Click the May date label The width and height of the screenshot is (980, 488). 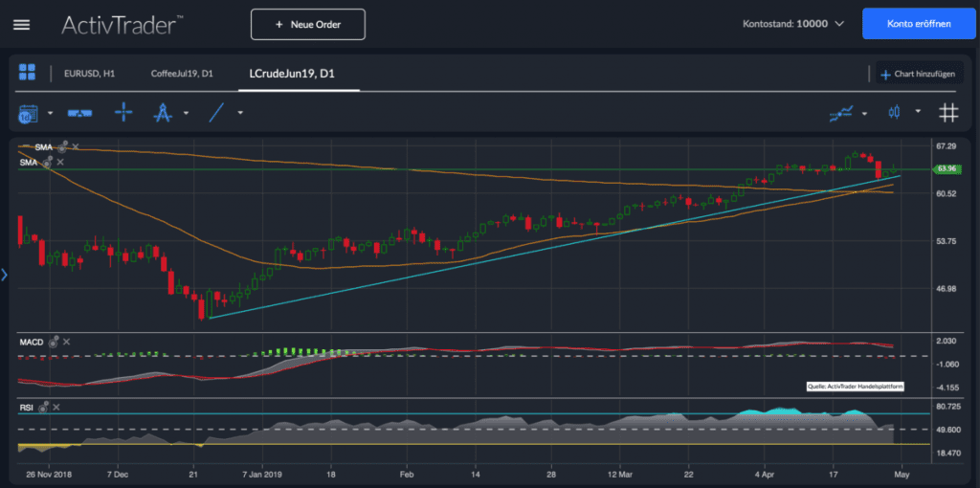[x=900, y=473]
